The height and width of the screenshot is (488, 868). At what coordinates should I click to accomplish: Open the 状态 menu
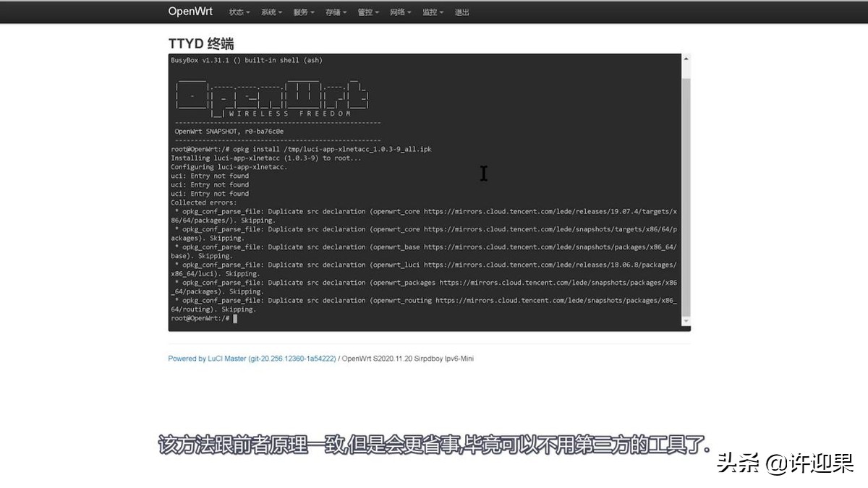(239, 12)
